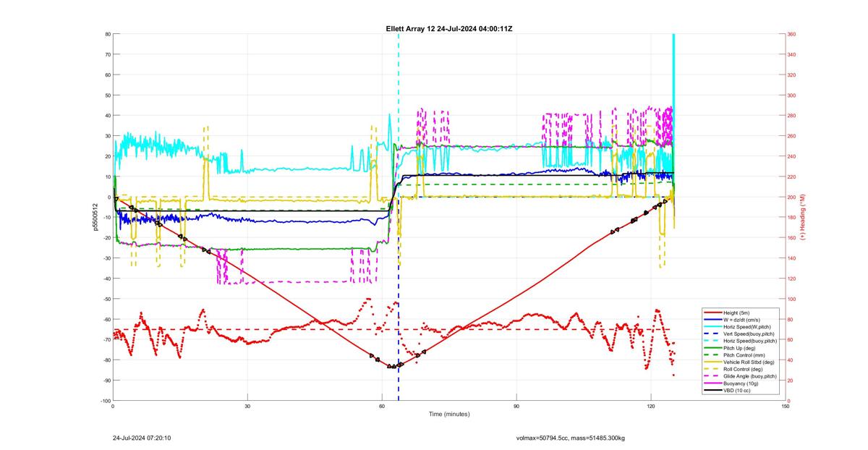Image resolution: width=868 pixels, height=450 pixels.
Task: Click the 'Height (5m)' legend entry
Action: [738, 312]
